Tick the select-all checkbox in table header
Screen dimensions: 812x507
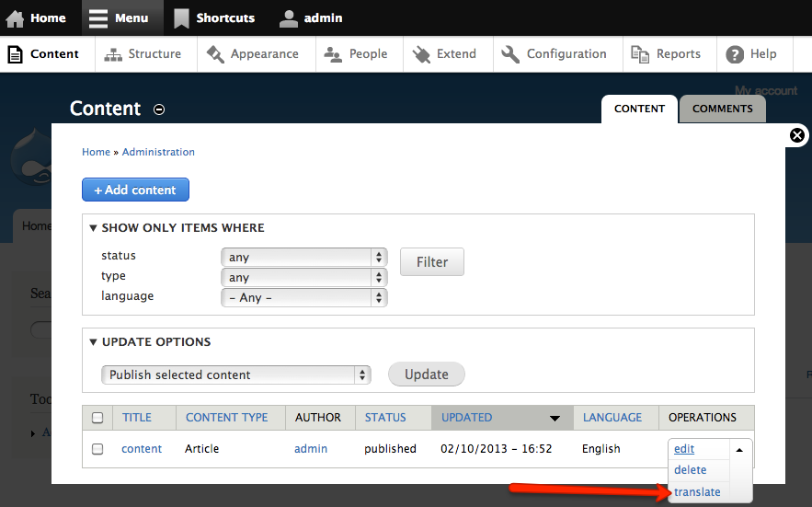coord(97,418)
